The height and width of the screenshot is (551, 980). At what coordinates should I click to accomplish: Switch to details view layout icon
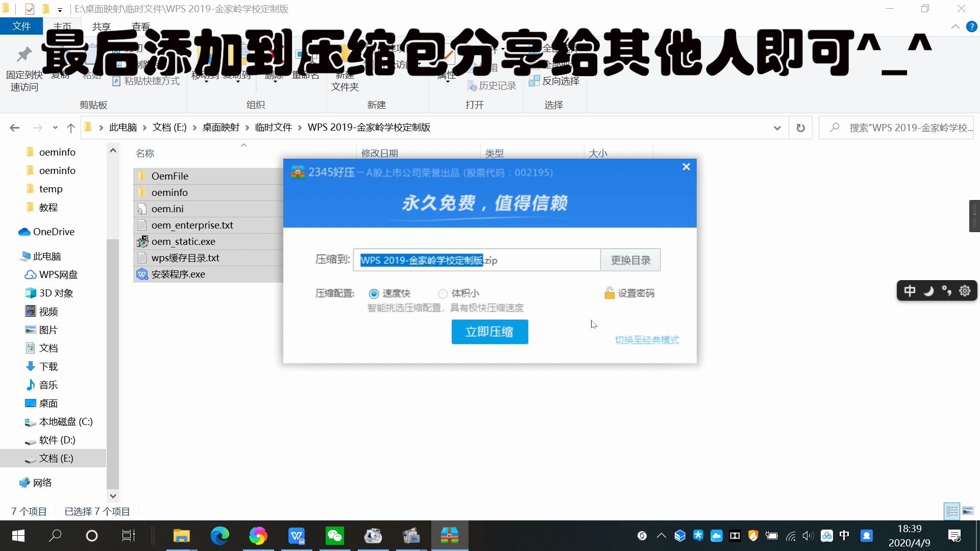(x=952, y=511)
